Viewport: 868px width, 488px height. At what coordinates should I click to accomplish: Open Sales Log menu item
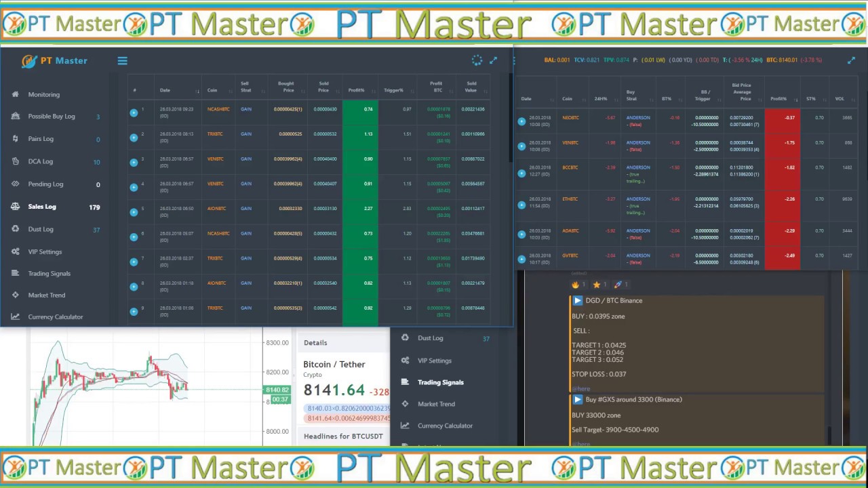[x=42, y=207]
